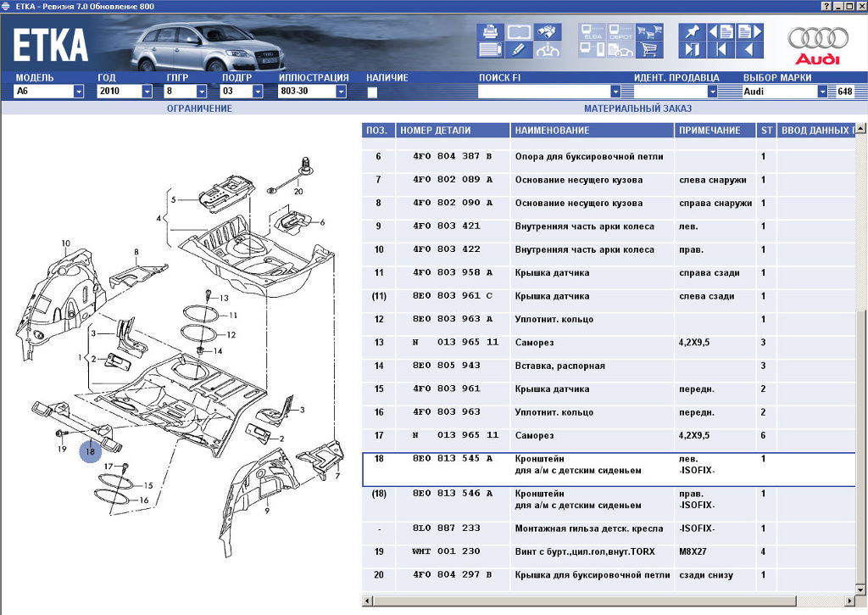Select part number 4F0 803 422
This screenshot has height=615, width=868.
pyautogui.click(x=446, y=249)
